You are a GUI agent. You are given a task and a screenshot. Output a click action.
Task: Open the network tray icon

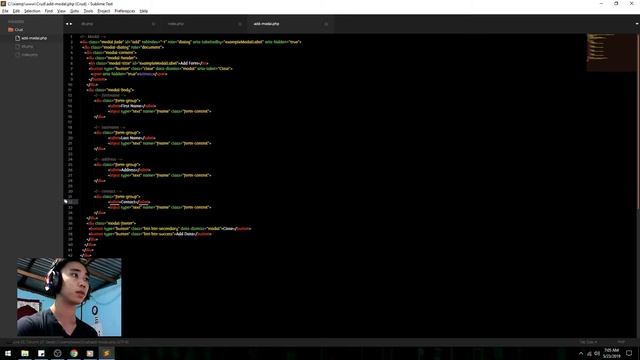coord(589,353)
